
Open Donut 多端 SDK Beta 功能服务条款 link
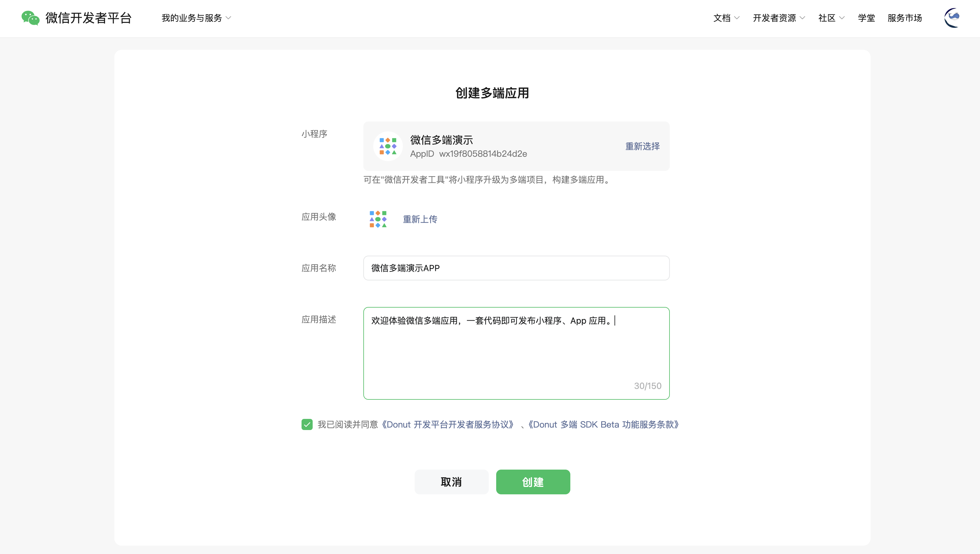coord(604,424)
